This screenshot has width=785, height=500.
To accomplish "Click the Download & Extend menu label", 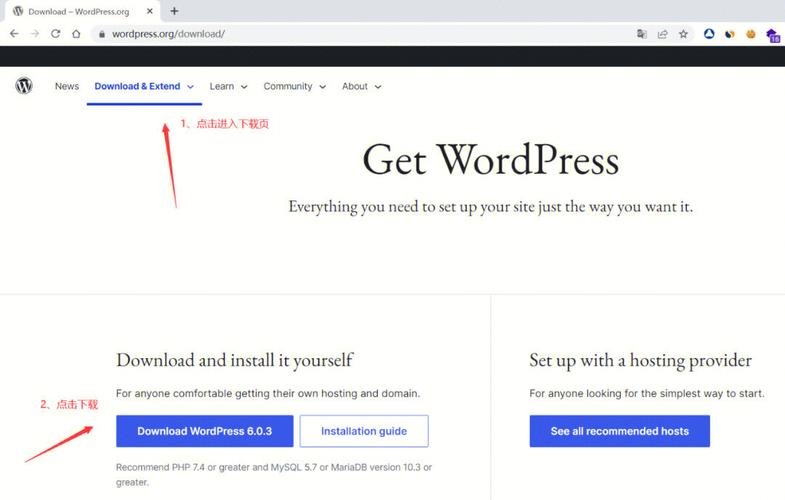I will click(x=137, y=86).
